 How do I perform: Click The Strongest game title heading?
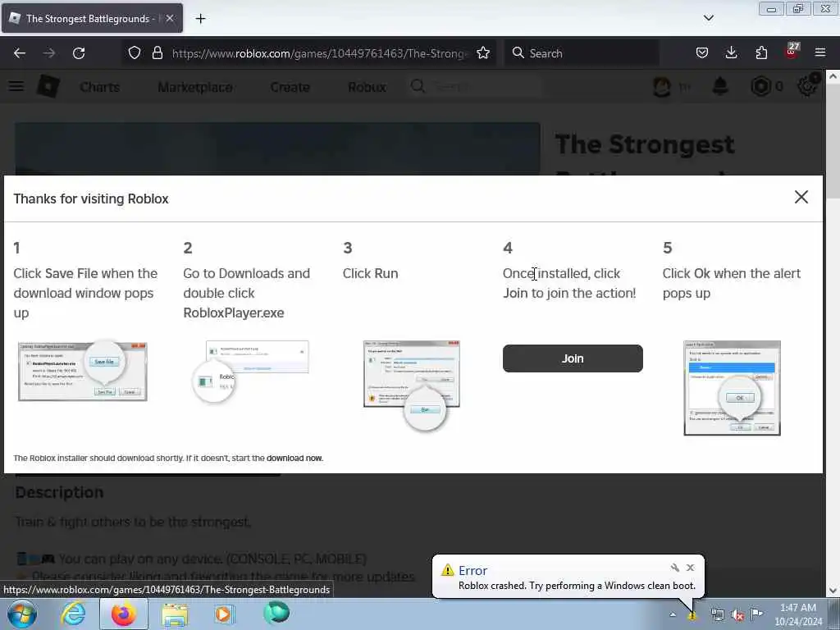pyautogui.click(x=645, y=144)
